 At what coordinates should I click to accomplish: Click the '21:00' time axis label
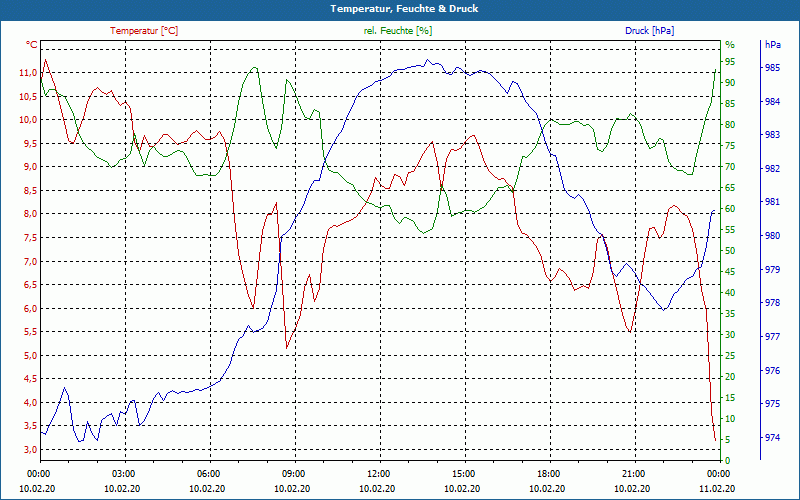tap(632, 473)
